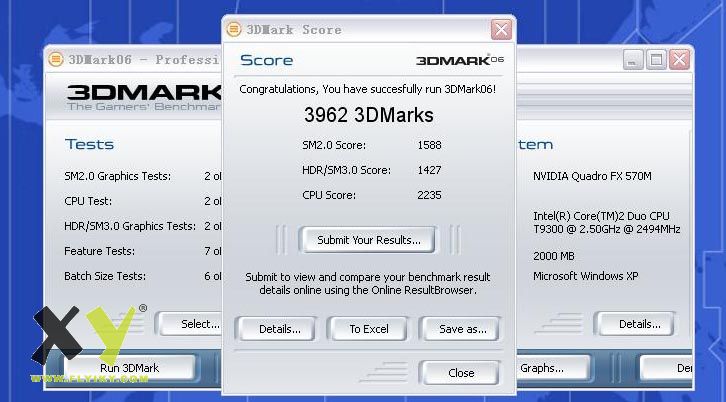Export the score with To Excel
The height and width of the screenshot is (402, 726).
tap(368, 329)
